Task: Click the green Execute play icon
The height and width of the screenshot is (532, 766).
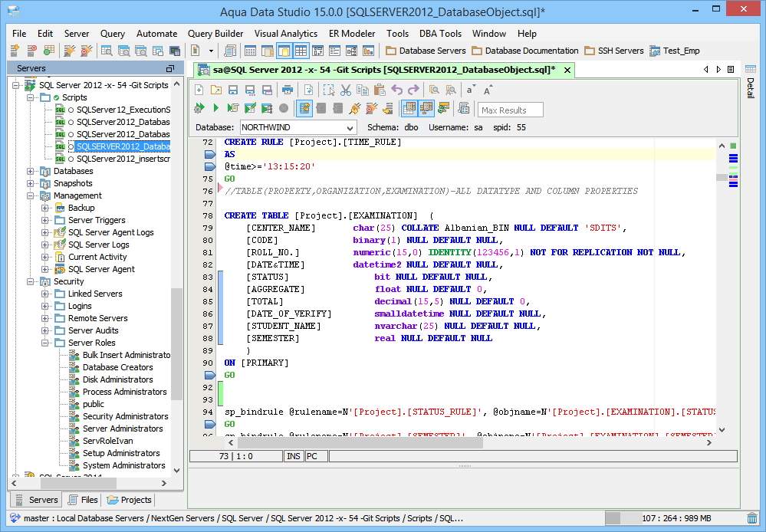Action: (x=216, y=109)
